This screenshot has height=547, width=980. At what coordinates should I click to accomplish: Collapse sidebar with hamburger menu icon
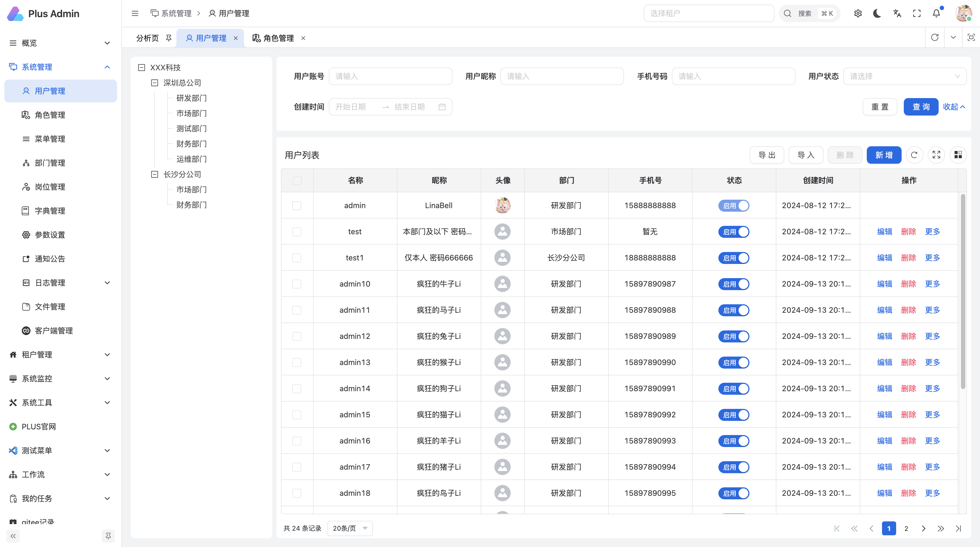tap(135, 14)
